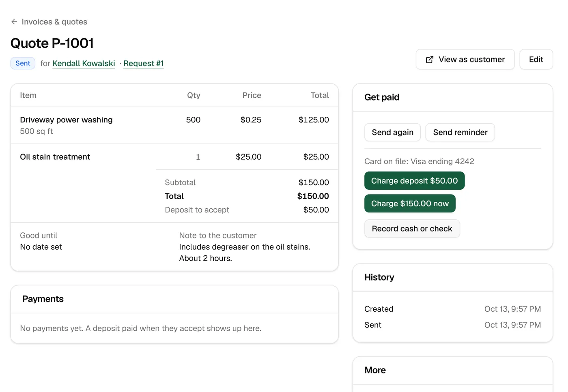
Task: Click the 500 sq ft description
Action: [x=37, y=131]
